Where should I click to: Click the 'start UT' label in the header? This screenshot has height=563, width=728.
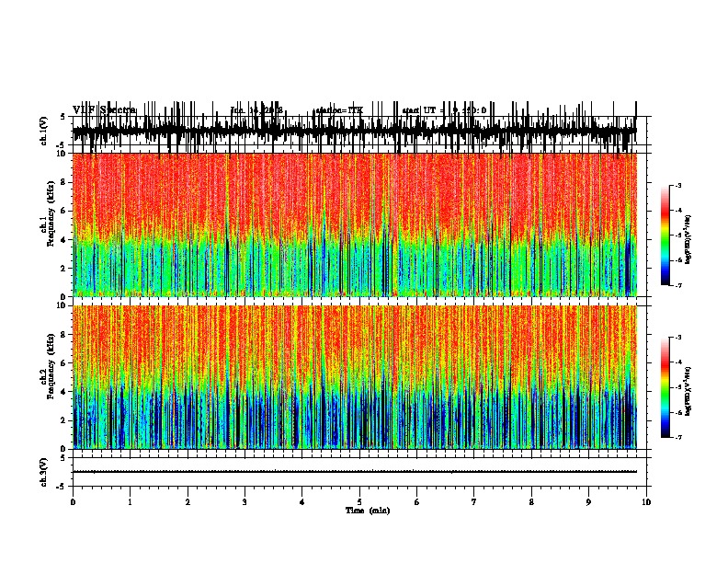tap(419, 110)
